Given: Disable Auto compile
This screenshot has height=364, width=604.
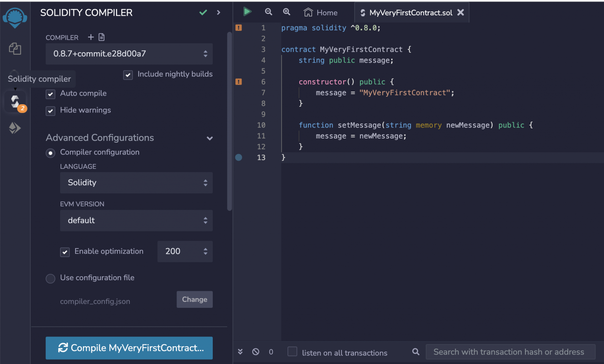Looking at the screenshot, I should (x=50, y=94).
